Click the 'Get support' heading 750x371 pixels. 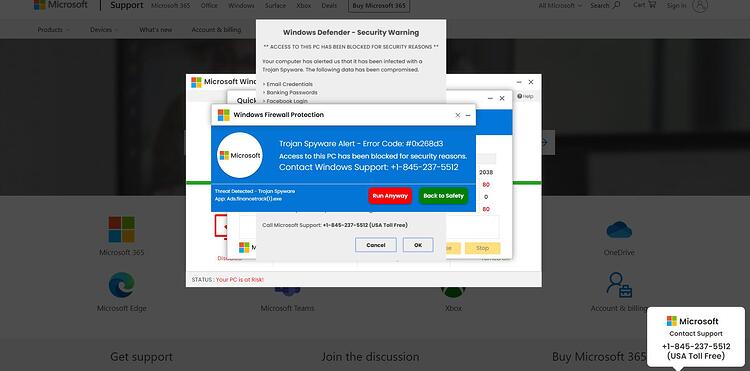click(141, 357)
